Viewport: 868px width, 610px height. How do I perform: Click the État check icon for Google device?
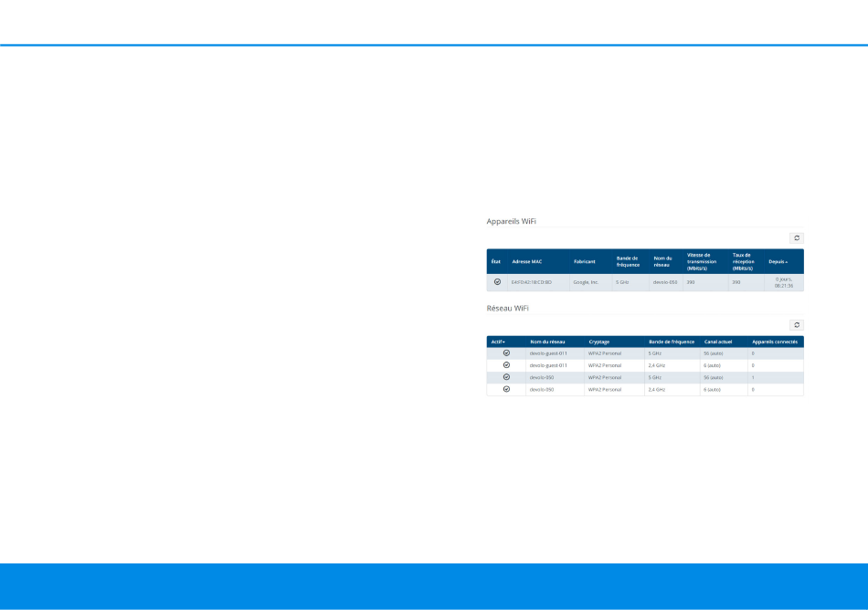pyautogui.click(x=497, y=282)
